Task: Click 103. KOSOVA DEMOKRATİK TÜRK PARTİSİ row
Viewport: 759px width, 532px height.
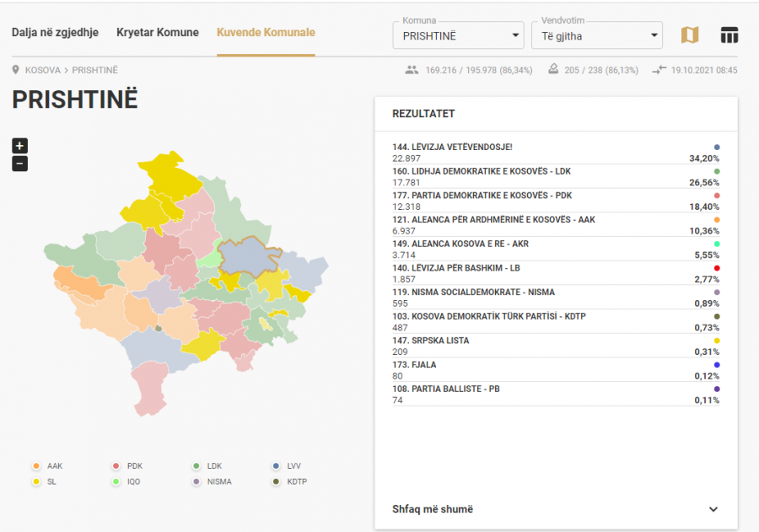Action: point(556,322)
